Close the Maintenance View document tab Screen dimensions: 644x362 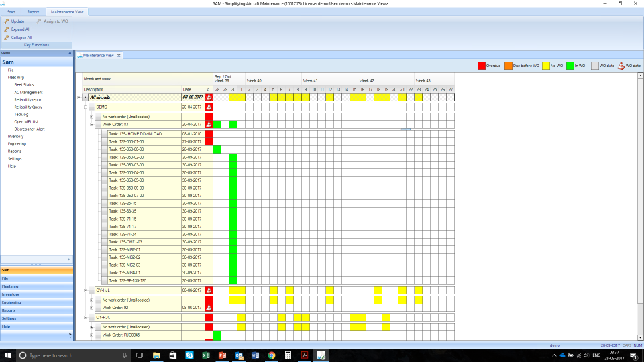[x=119, y=56]
